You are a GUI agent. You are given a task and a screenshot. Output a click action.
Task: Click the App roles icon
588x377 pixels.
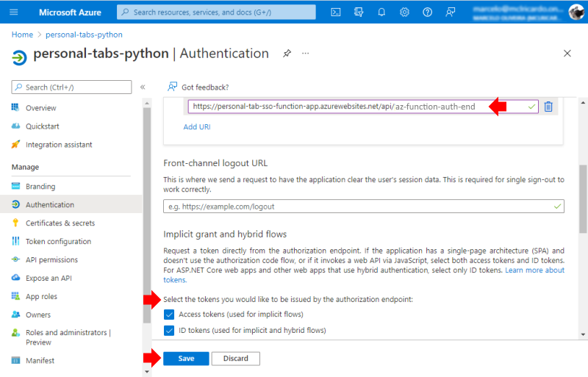[15, 296]
